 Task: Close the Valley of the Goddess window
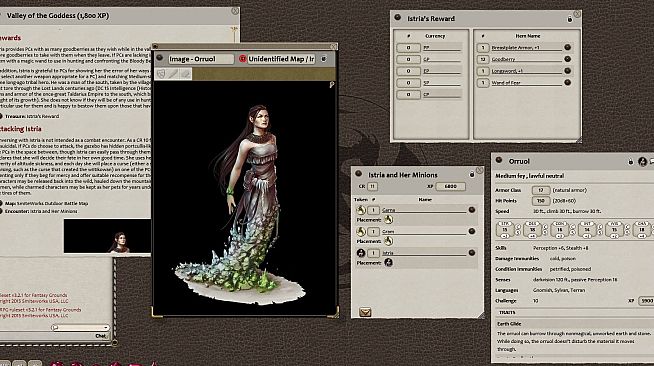235,11
